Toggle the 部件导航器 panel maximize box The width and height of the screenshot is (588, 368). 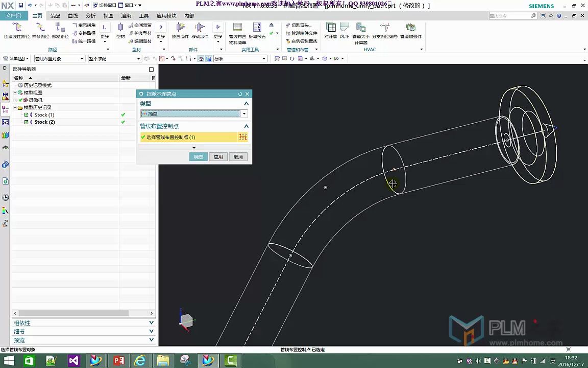pyautogui.click(x=151, y=69)
